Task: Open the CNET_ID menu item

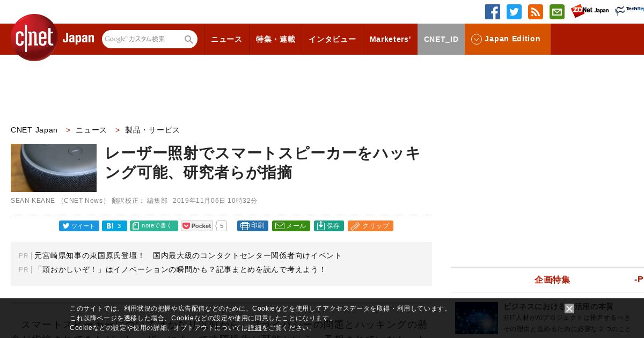Action: click(441, 39)
